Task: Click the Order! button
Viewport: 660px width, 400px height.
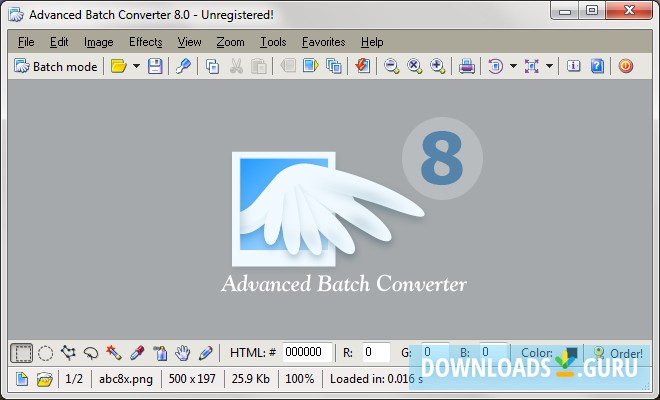Action: click(618, 353)
